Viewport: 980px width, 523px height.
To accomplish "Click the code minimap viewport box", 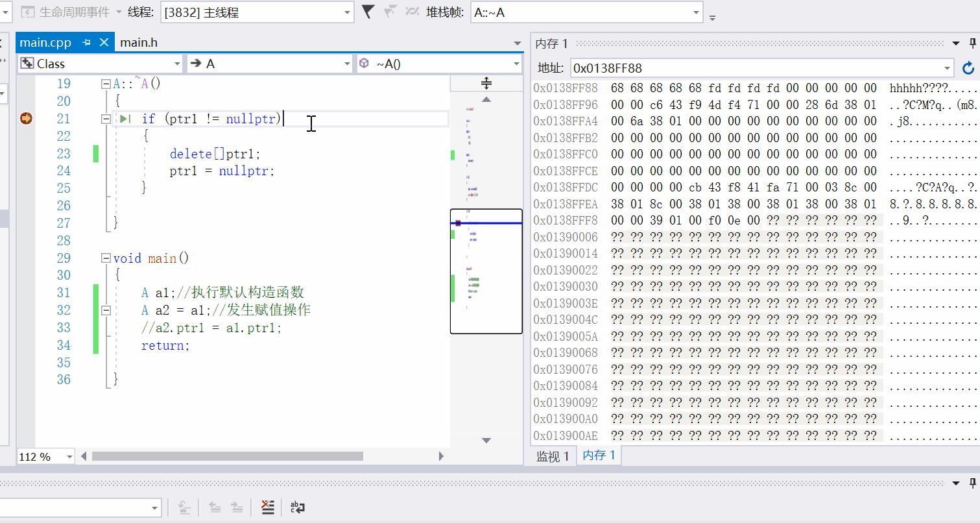I will [x=486, y=271].
